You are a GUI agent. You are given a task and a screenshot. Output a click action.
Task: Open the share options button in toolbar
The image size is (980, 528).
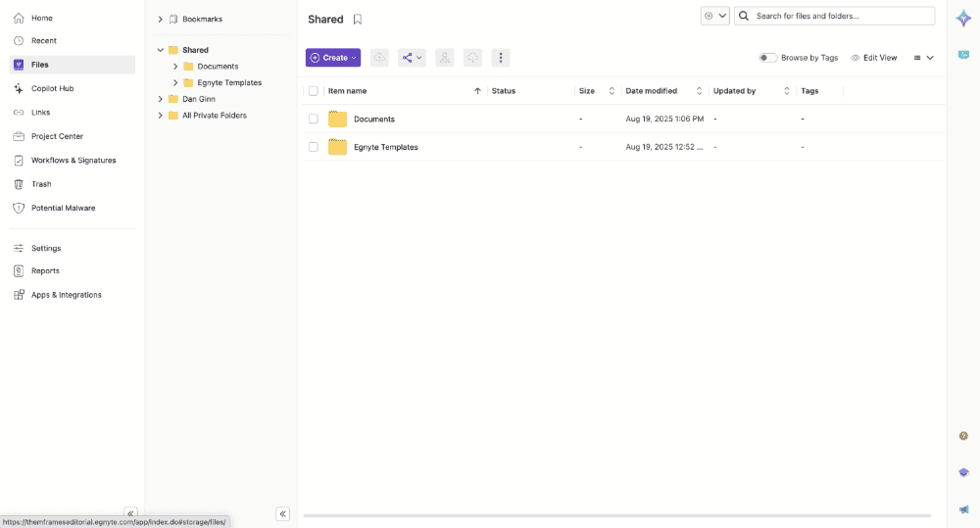[x=412, y=58]
